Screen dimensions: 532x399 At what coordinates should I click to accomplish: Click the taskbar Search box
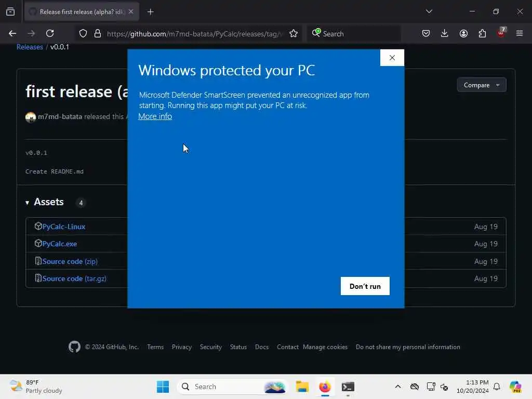tap(232, 387)
